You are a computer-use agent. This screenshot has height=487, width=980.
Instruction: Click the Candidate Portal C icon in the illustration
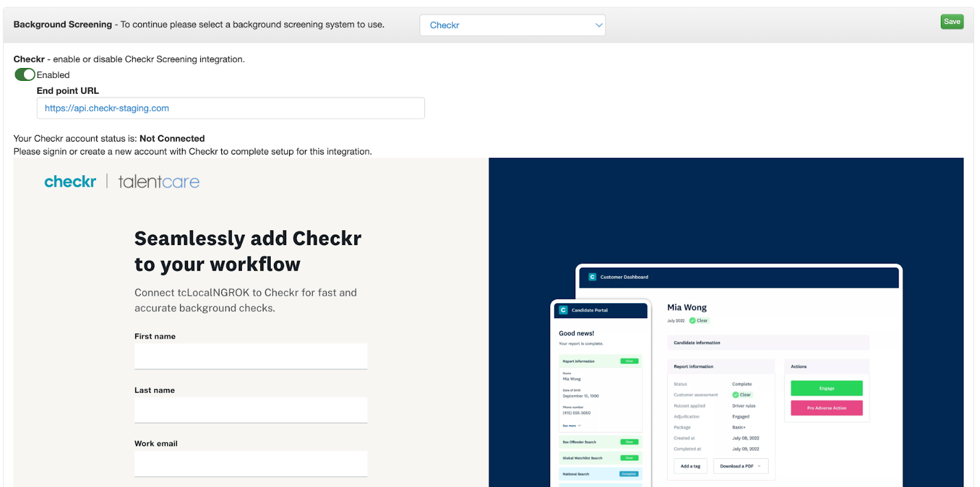point(563,310)
